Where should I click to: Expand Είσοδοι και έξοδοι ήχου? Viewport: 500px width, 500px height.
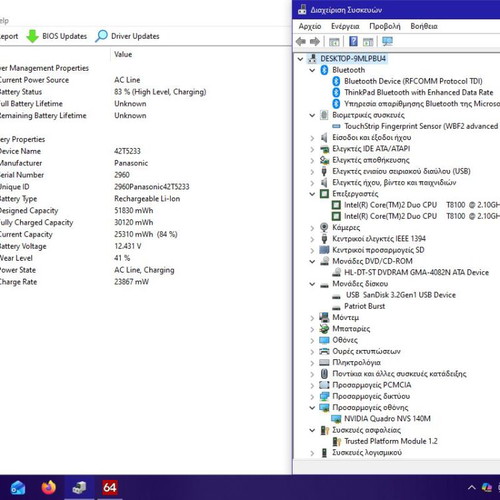[x=312, y=138]
